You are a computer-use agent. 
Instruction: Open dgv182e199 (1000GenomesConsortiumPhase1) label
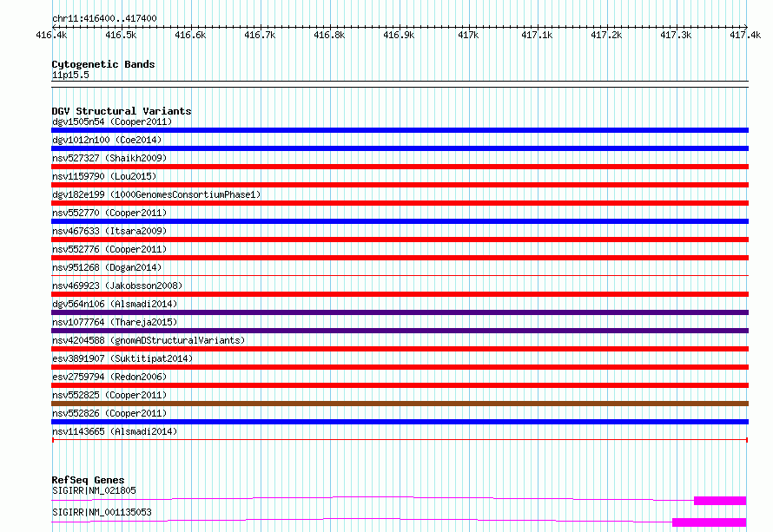[x=156, y=194]
